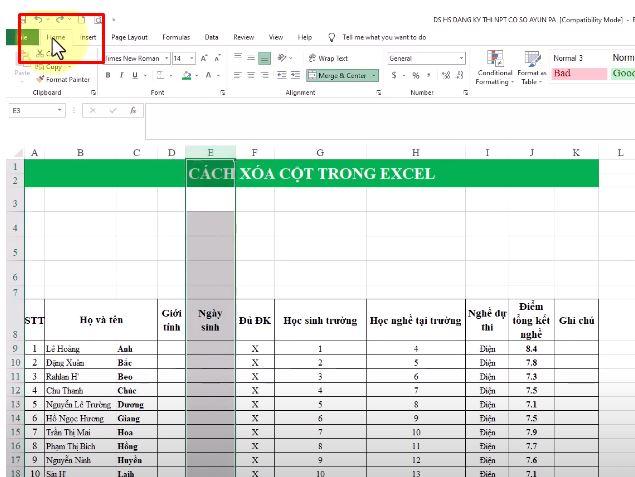Apply Comma Style icon
The height and width of the screenshot is (477, 635).
[x=428, y=75]
